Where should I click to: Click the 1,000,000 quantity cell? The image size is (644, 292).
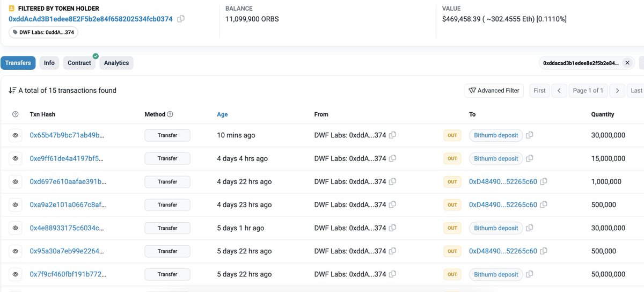(x=606, y=181)
